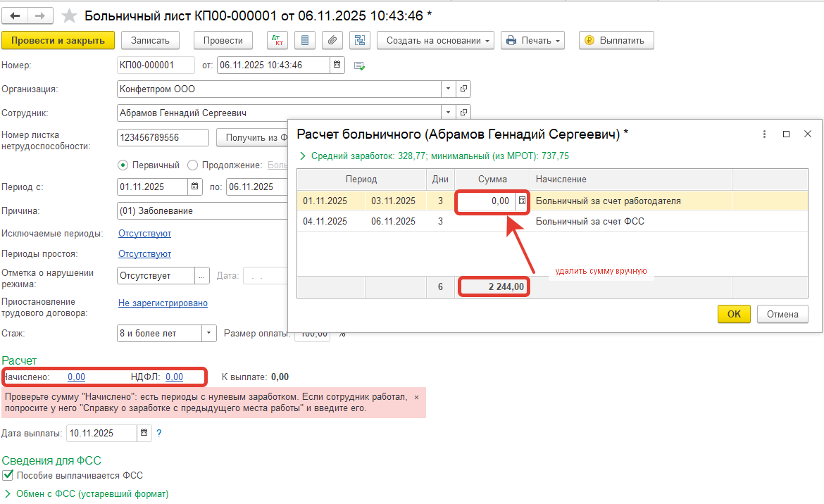Open the document structure icon

[359, 40]
